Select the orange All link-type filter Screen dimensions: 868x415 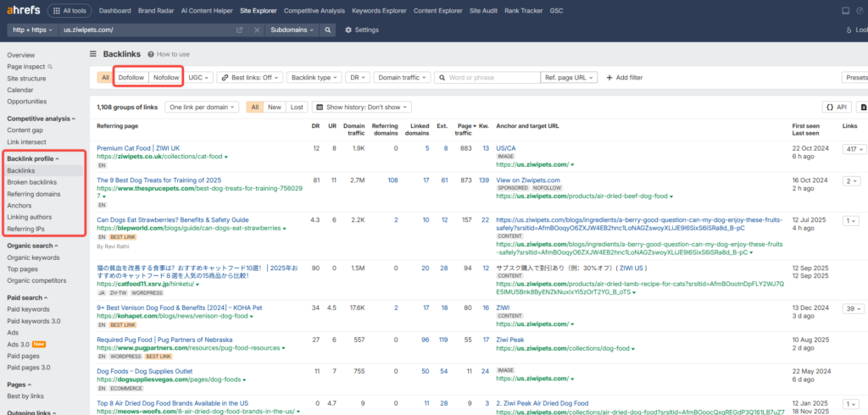pos(105,77)
